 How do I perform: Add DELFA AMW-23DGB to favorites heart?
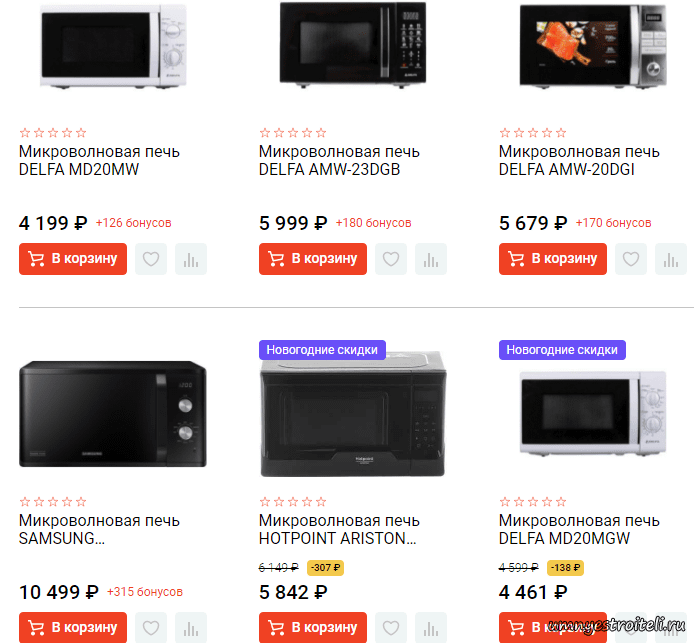click(x=391, y=259)
